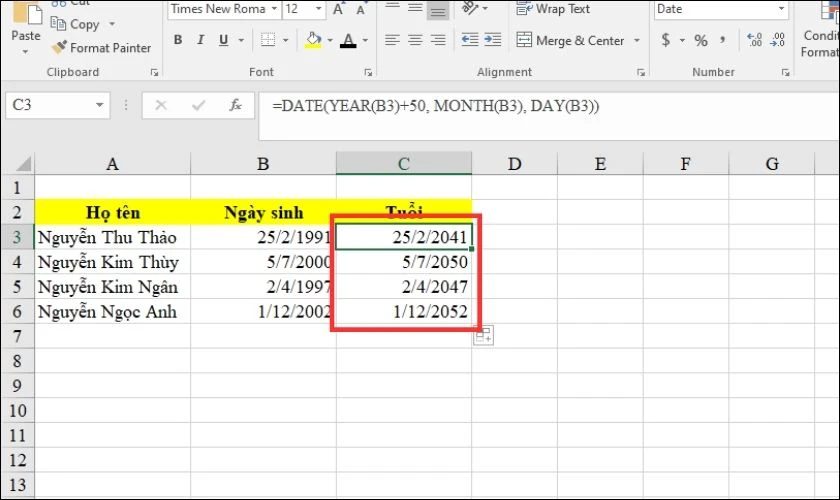Toggle bottom vertical alignment

tap(438, 10)
